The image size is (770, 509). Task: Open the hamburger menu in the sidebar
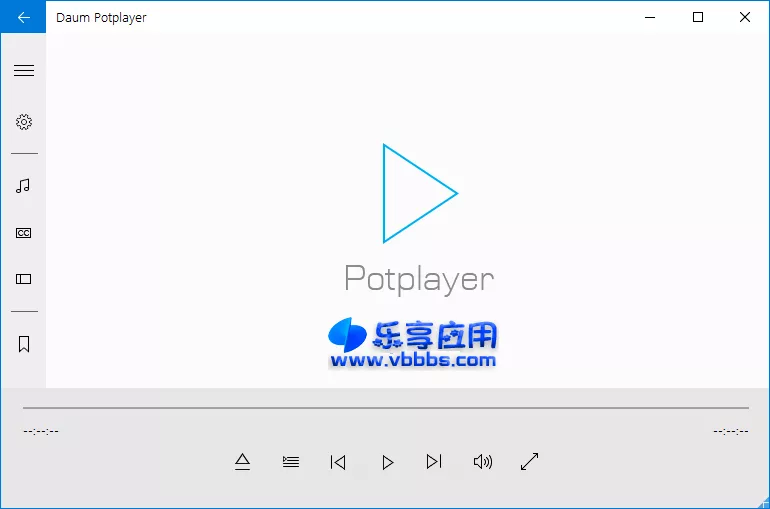pyautogui.click(x=24, y=71)
